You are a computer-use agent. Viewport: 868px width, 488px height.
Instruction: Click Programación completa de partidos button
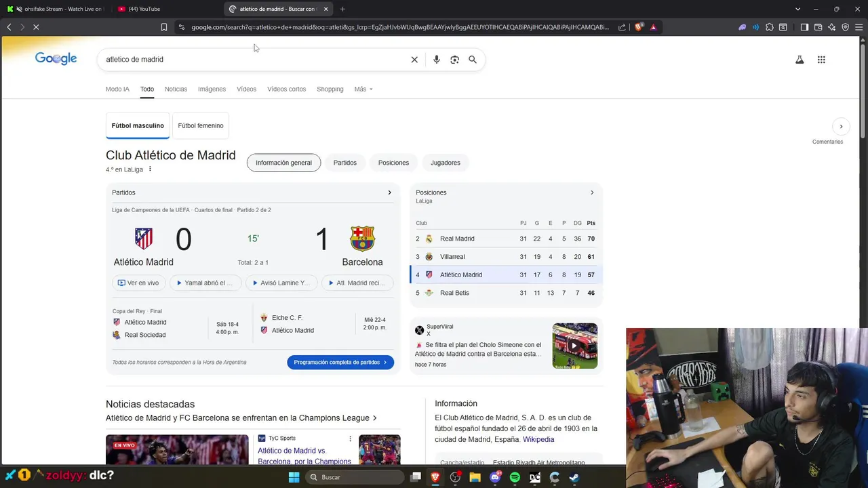(340, 362)
